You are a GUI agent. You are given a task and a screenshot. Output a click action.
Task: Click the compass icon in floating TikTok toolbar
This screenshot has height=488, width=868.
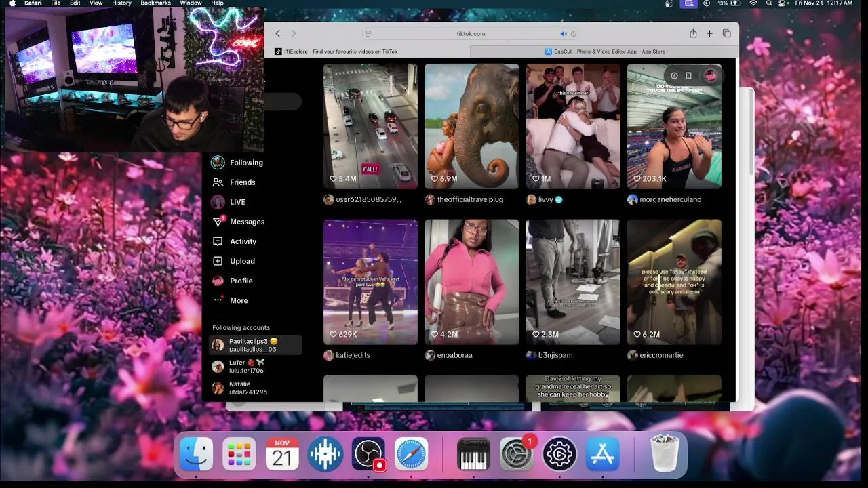coord(674,75)
